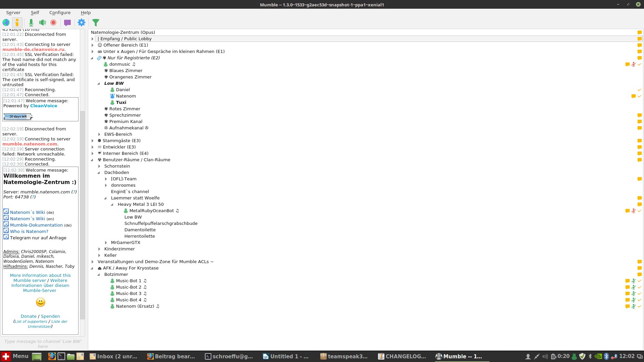This screenshot has width=644, height=362.
Task: Expand the Stammgäste (E3) channel
Action: [x=93, y=140]
